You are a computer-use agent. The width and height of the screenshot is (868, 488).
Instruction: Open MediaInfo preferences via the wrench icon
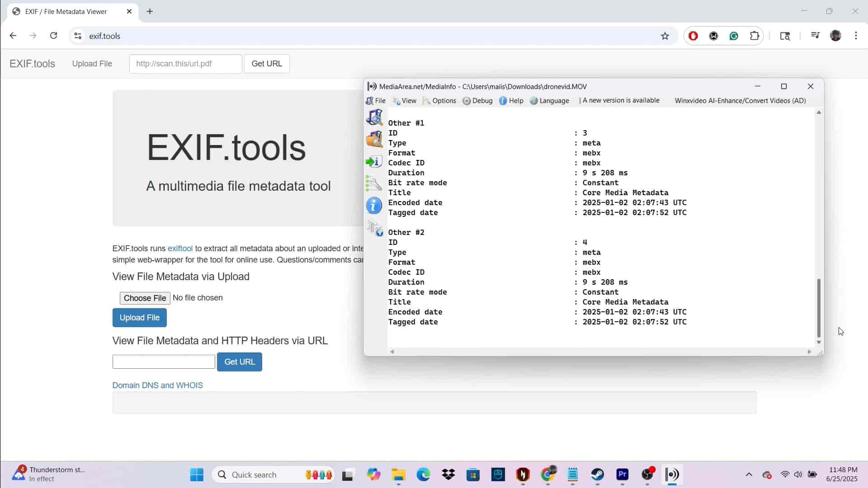point(374,184)
